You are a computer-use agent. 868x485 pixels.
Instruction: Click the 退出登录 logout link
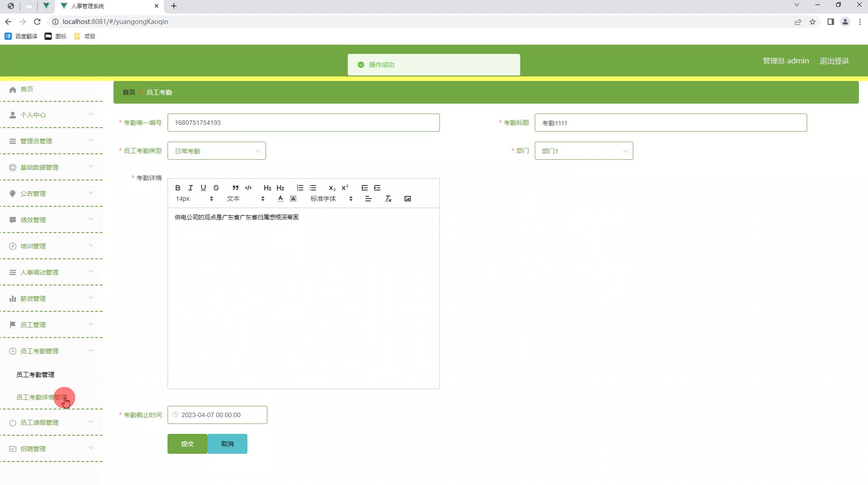tap(834, 61)
